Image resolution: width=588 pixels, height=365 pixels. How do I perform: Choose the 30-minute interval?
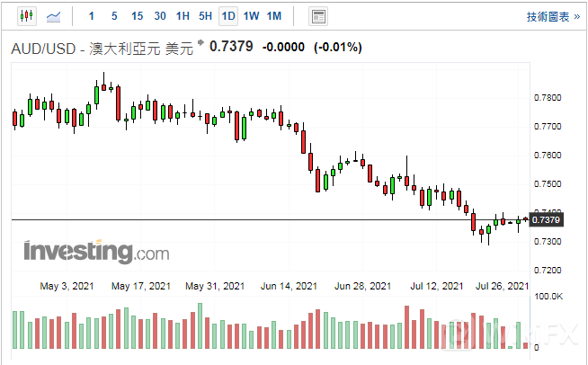pyautogui.click(x=160, y=16)
